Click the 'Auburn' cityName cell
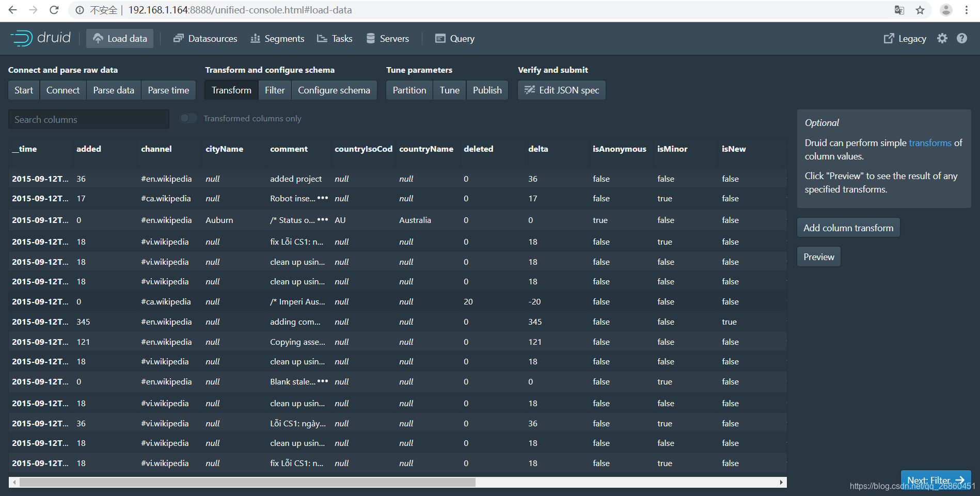Screen dimensions: 980x496 click(219, 220)
